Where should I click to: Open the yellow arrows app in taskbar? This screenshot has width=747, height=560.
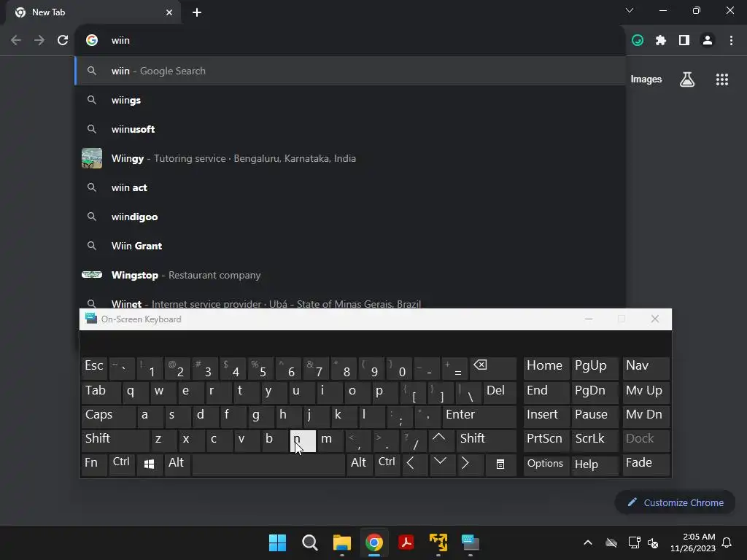point(438,542)
